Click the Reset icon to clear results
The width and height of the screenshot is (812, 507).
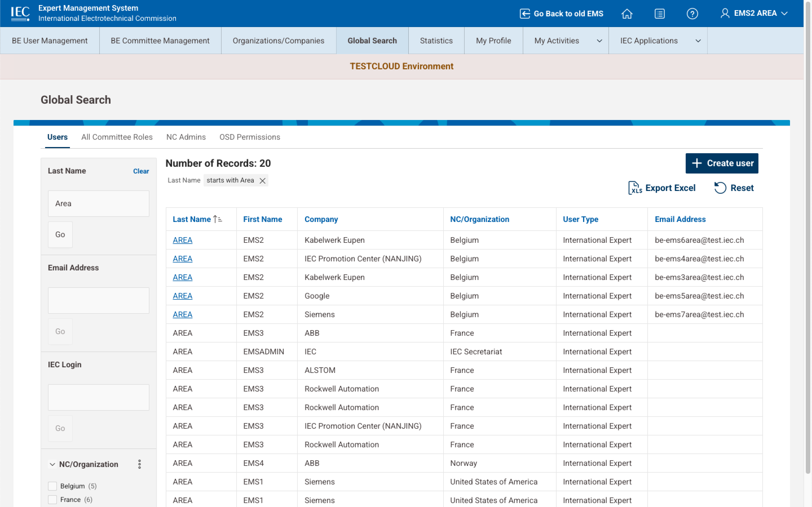(x=720, y=188)
